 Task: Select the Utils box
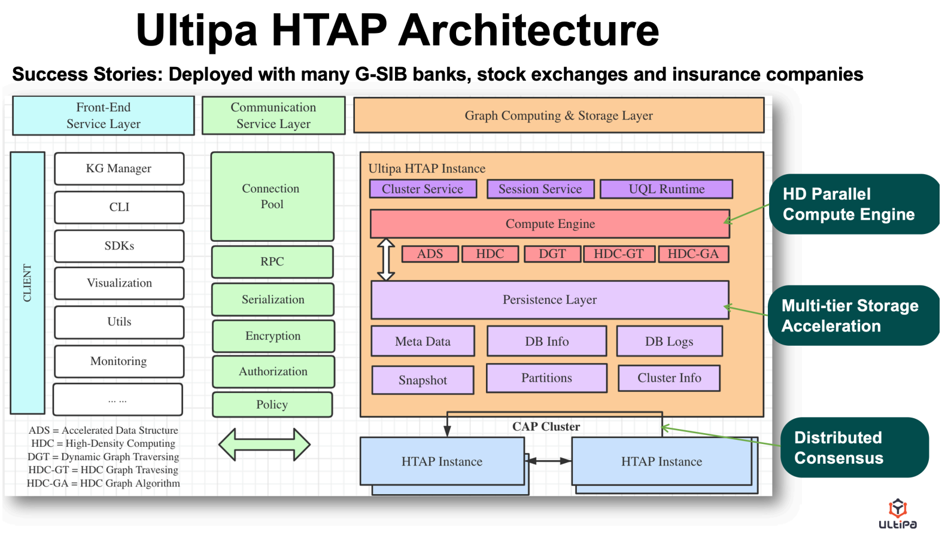coord(119,322)
